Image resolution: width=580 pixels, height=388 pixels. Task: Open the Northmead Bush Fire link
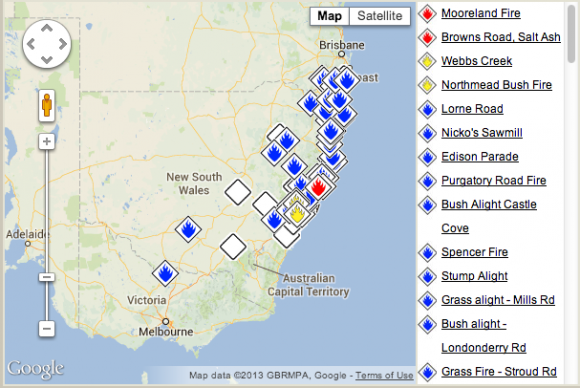tap(496, 85)
